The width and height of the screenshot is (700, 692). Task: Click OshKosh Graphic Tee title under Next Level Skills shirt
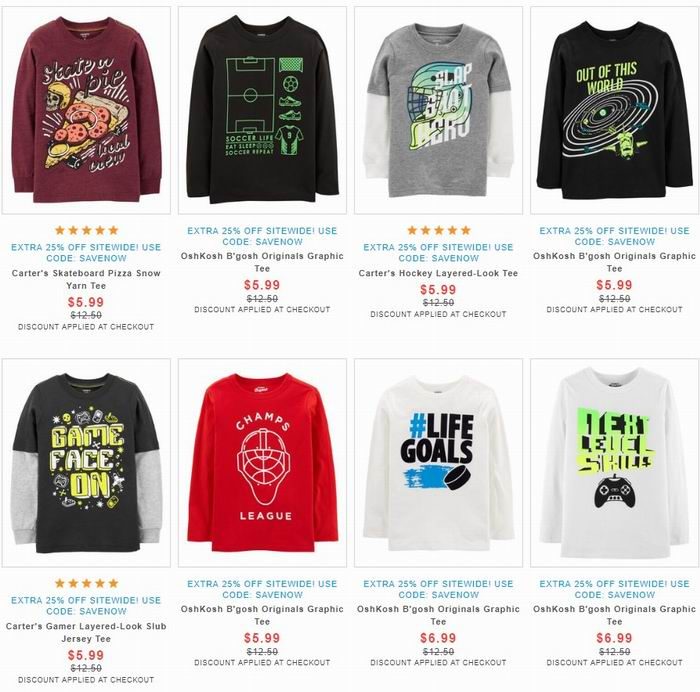pyautogui.click(x=614, y=615)
